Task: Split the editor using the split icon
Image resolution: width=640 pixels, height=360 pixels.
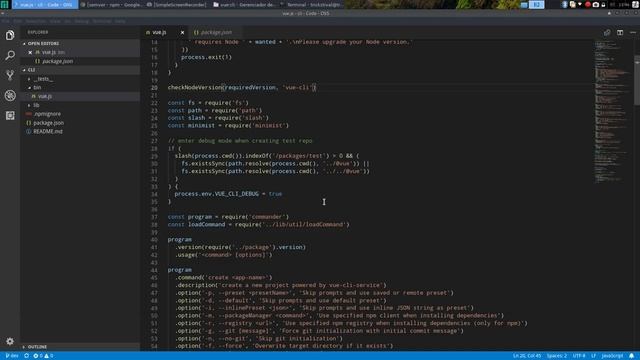Action: coord(620,32)
